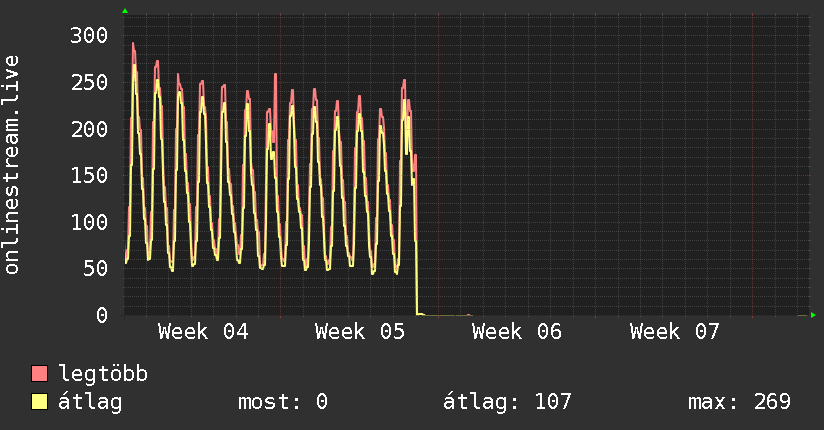Click the Week 06 axis label
This screenshot has height=430, width=824.
point(518,332)
